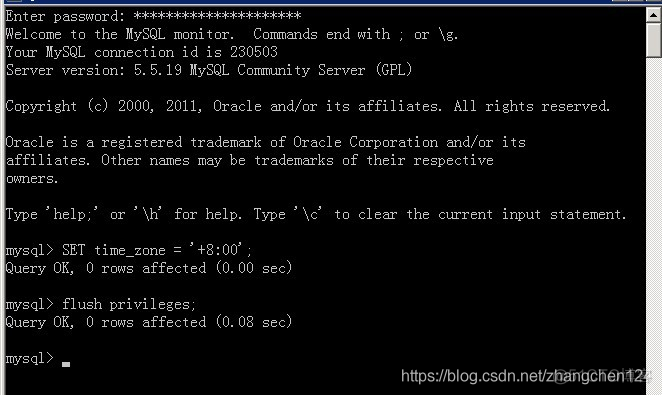Click the server version 5.5.19 text
This screenshot has height=395, width=662.
point(157,70)
